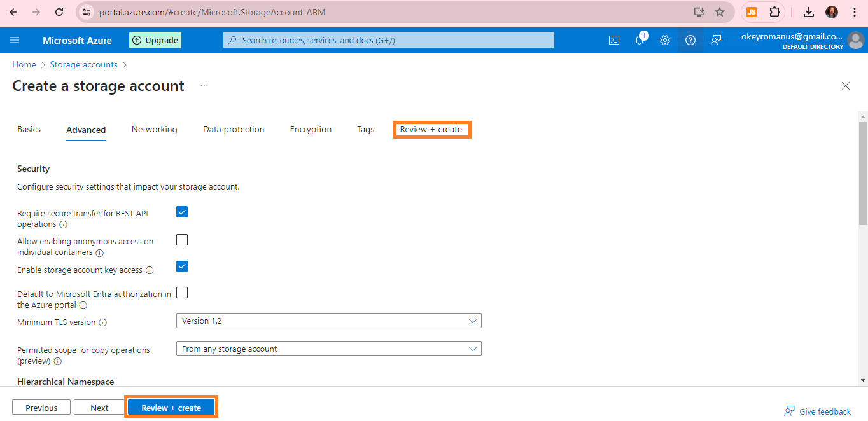This screenshot has height=421, width=868.
Task: Click the scrollbar down arrow
Action: [863, 380]
